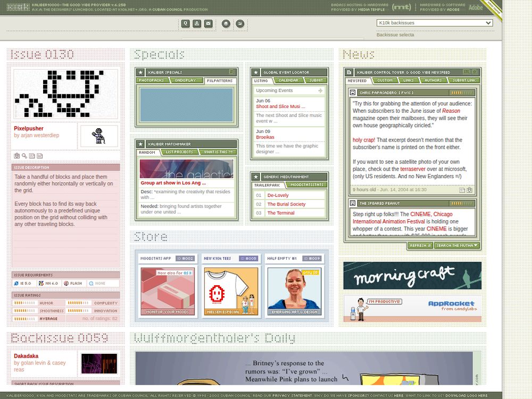
Task: Open the What Is This tab in Matchmaker
Action: 218,152
